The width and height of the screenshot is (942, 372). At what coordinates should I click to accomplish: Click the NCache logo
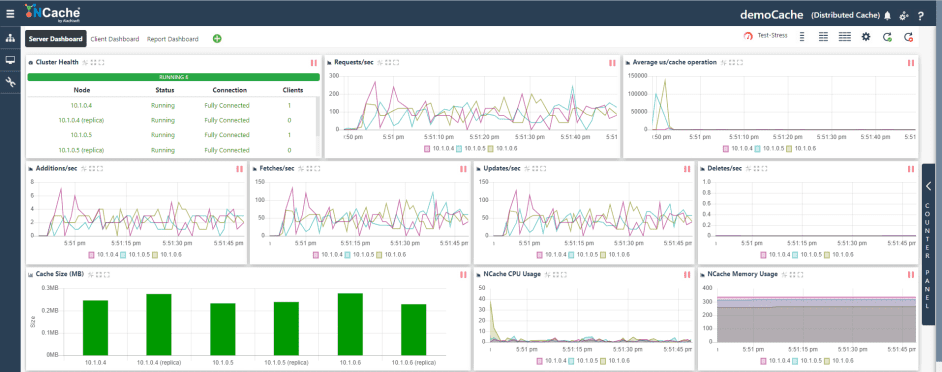coord(53,13)
